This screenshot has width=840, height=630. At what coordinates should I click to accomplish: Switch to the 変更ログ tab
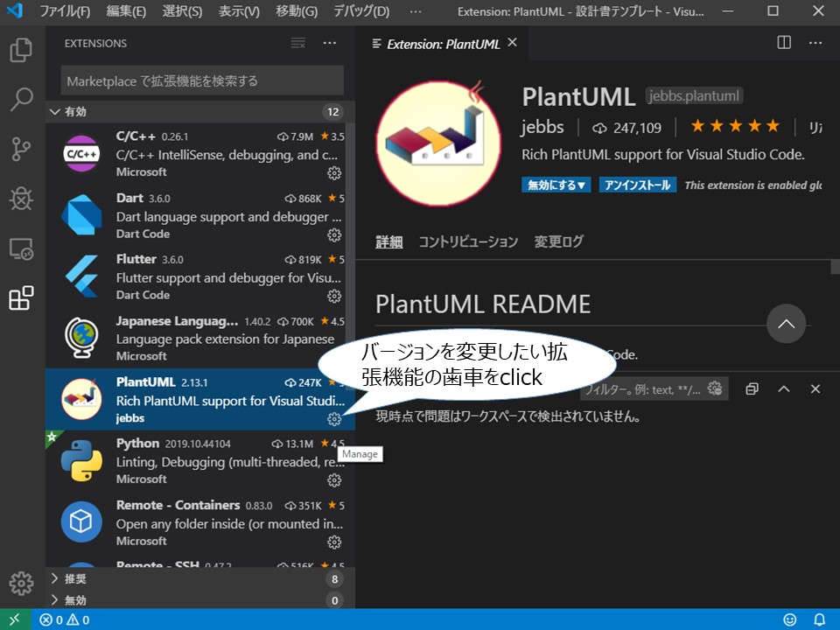pos(558,241)
